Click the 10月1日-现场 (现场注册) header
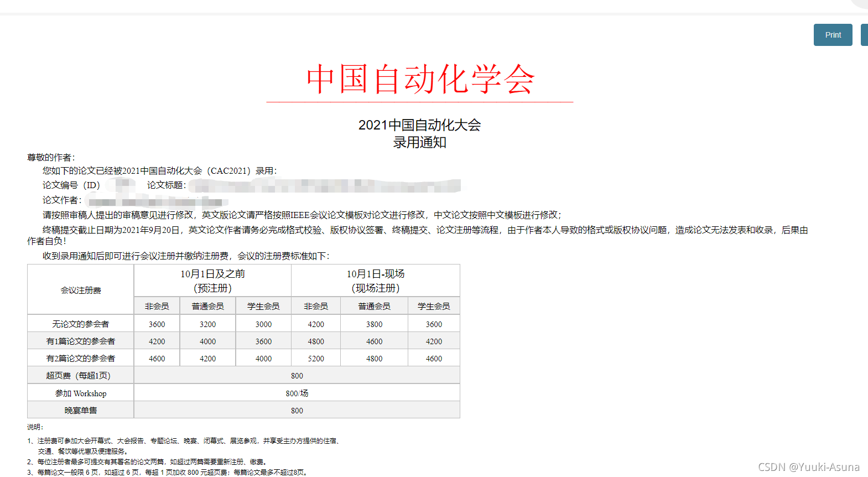This screenshot has height=477, width=868. 376,281
